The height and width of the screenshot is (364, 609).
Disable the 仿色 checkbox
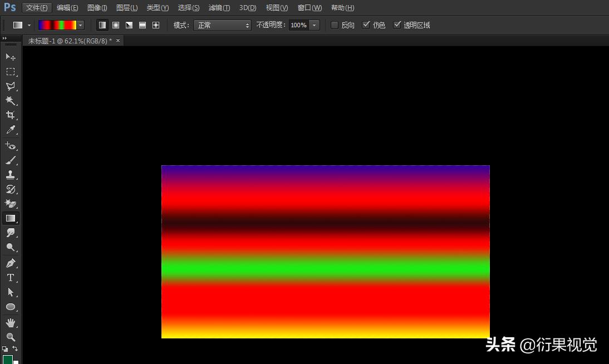pos(366,25)
